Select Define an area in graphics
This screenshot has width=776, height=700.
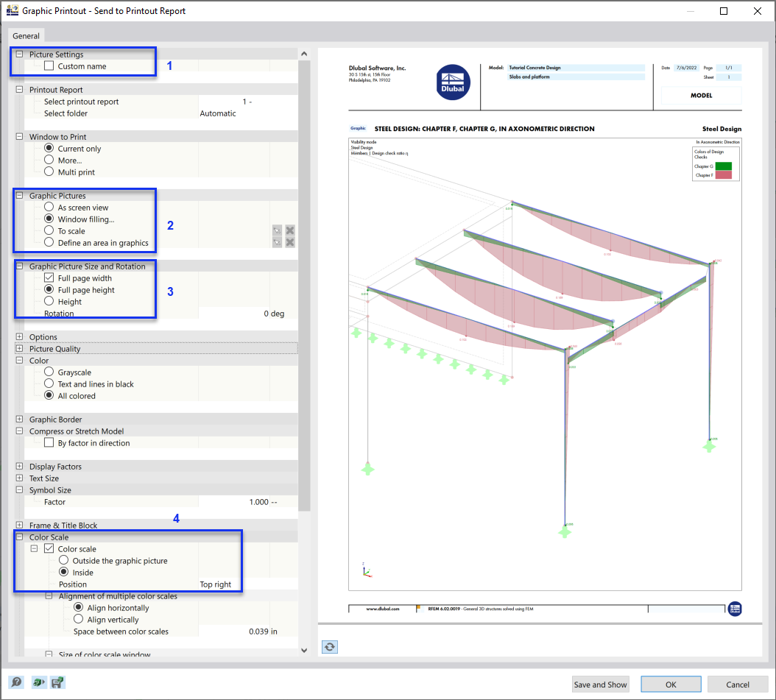pos(49,242)
